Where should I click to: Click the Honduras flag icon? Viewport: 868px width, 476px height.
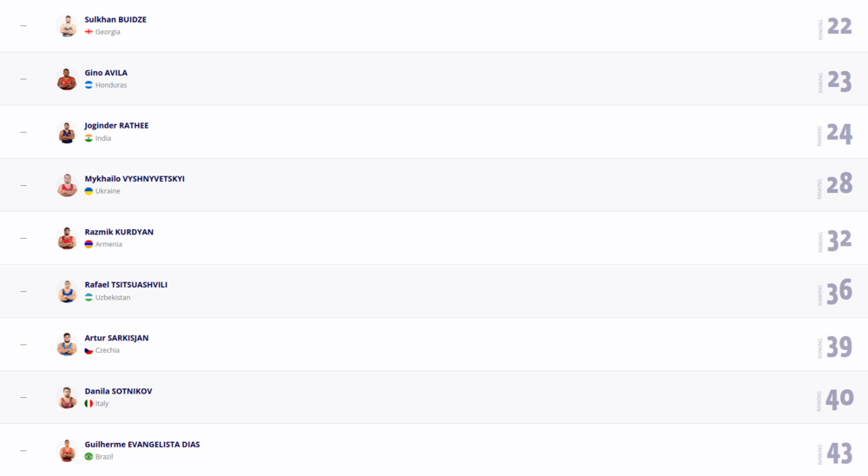[89, 85]
